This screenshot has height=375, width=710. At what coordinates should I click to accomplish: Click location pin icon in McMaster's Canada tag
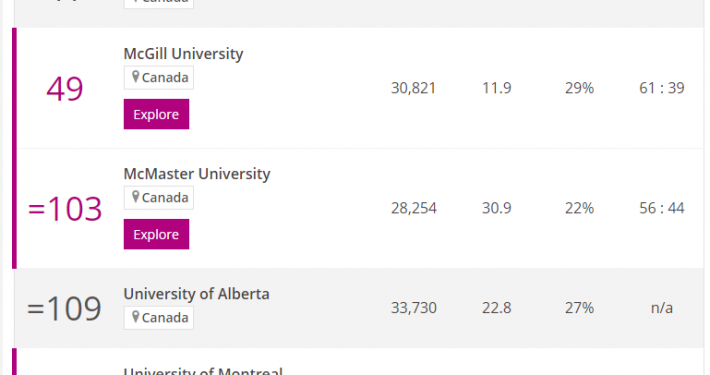click(x=135, y=197)
